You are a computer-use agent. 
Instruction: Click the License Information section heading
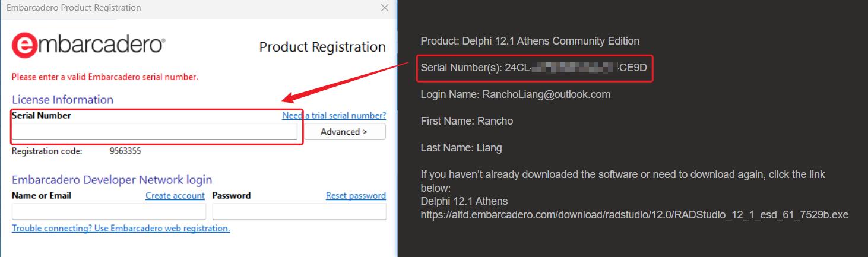click(62, 100)
